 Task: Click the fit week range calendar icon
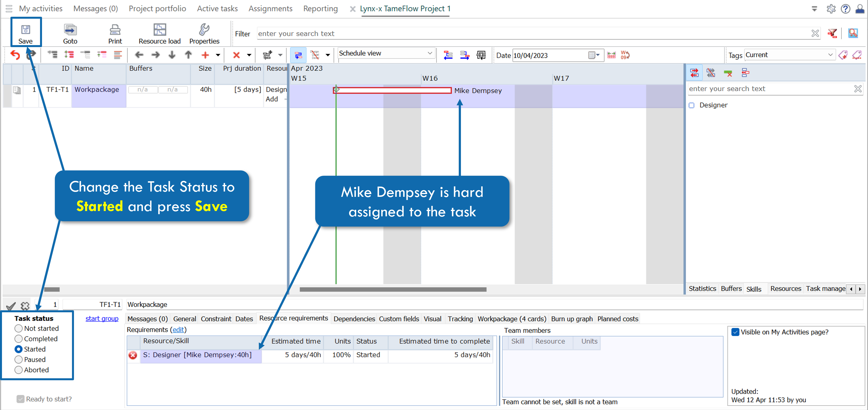click(x=611, y=55)
